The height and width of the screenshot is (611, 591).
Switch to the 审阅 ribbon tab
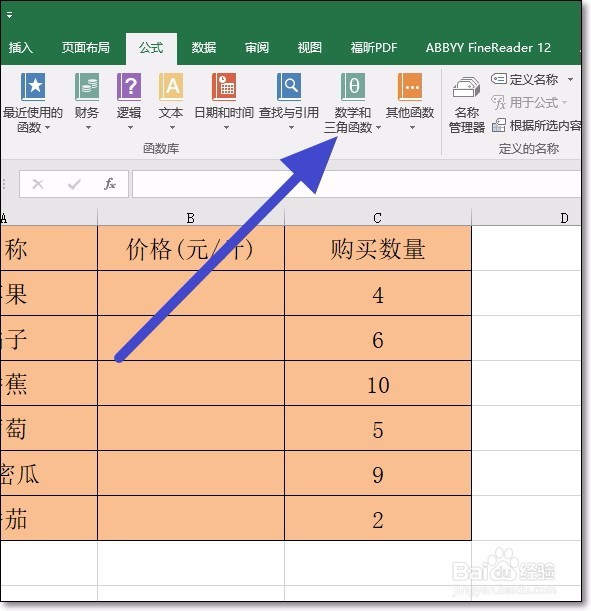tap(257, 48)
